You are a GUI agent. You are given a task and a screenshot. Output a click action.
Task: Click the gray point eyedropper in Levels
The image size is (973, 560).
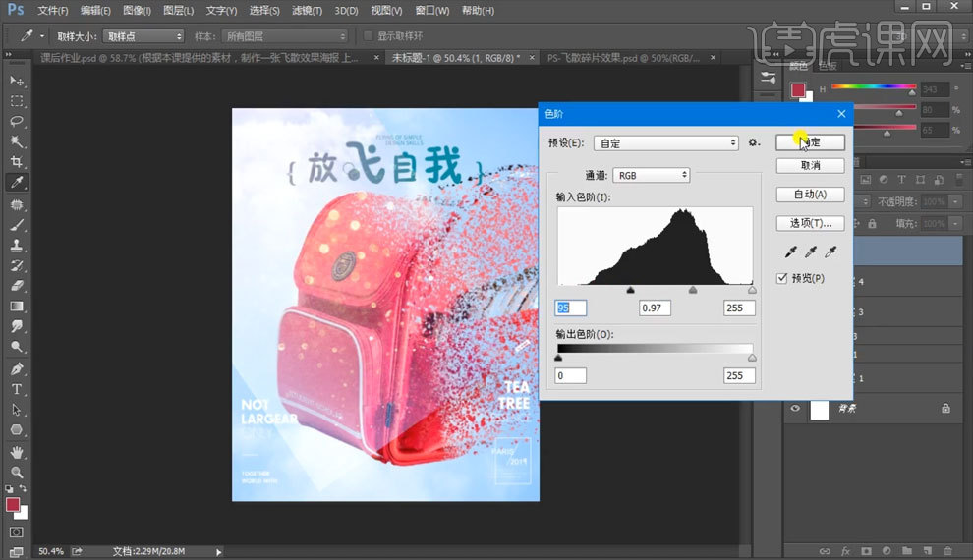[811, 252]
